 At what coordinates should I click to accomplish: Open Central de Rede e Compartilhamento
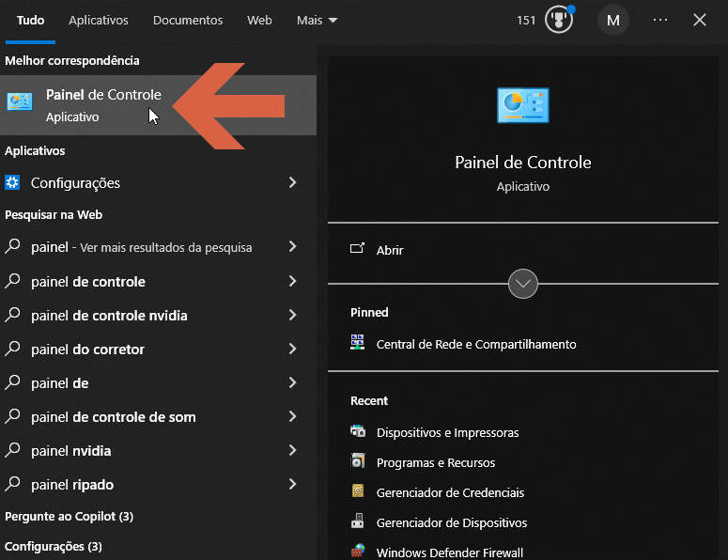click(476, 344)
